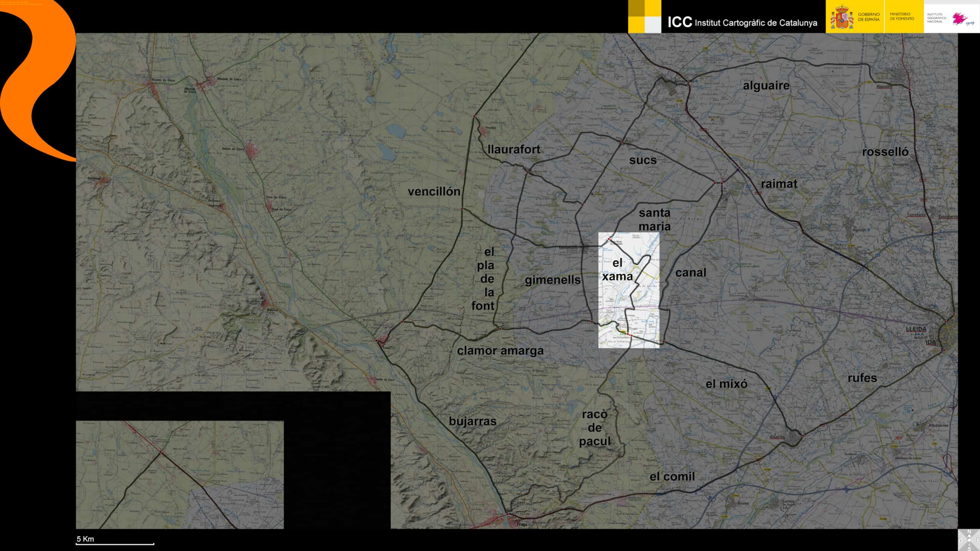Click the pink CNIG logo
This screenshot has width=980, height=551.
[960, 18]
